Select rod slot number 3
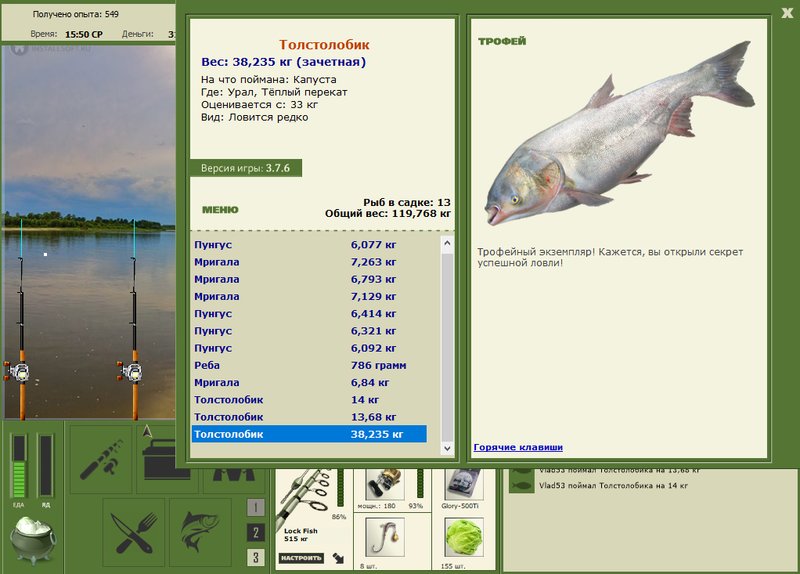This screenshot has height=574, width=800. coord(256,557)
